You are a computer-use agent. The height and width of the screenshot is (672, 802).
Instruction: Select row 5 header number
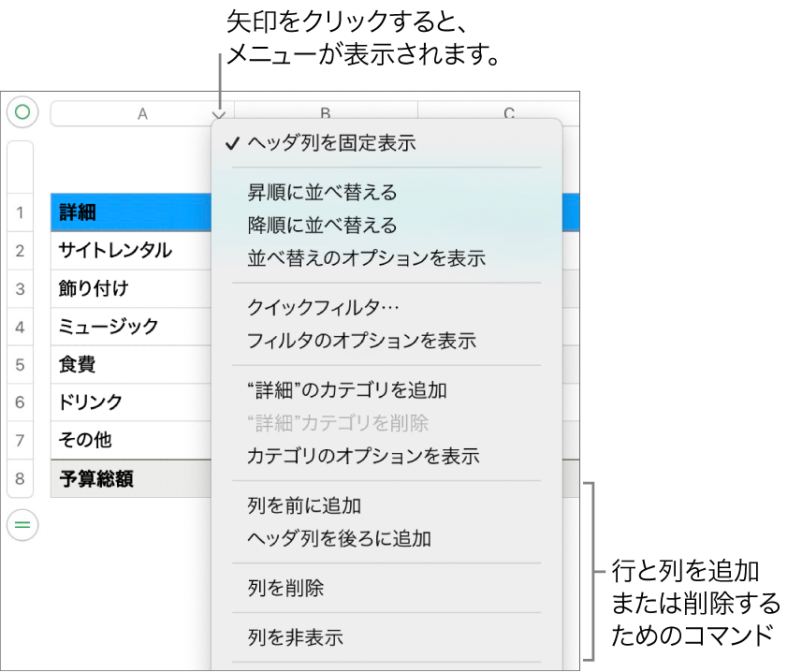pos(20,365)
